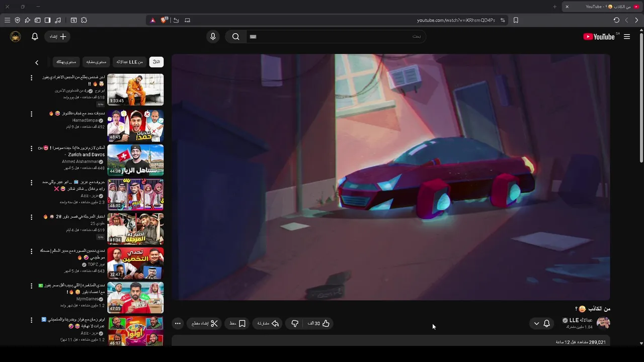Open the Brave Shields lion icon
644x362 pixels.
(x=164, y=20)
